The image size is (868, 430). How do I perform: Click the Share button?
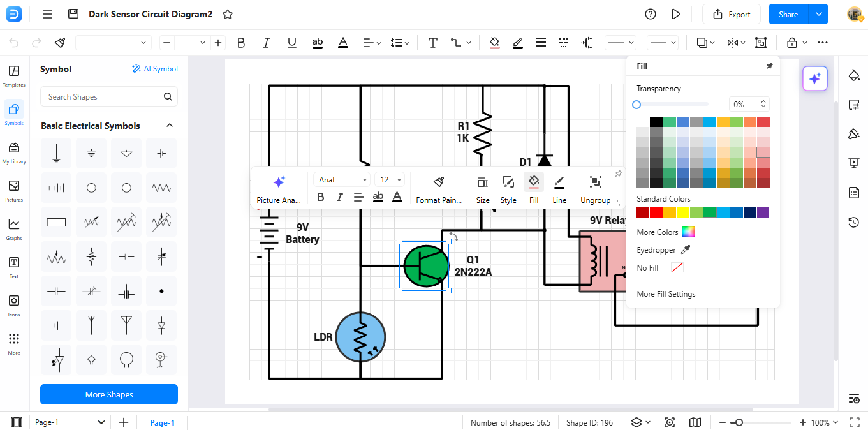click(x=788, y=14)
